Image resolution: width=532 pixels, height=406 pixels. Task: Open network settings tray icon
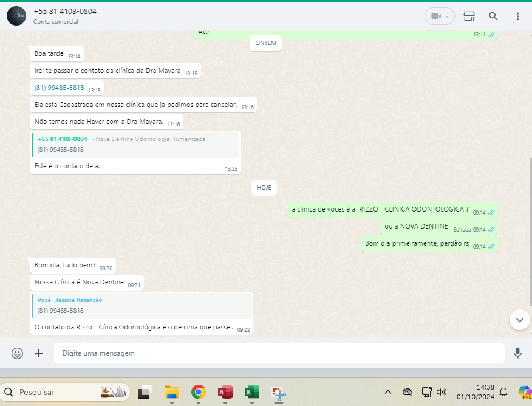(x=426, y=393)
